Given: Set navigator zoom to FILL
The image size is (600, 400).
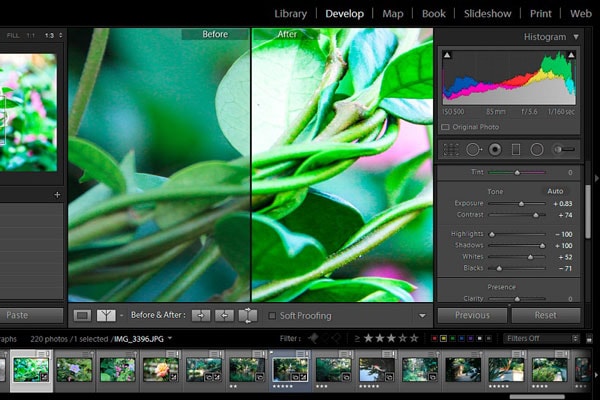Looking at the screenshot, I should (x=13, y=35).
